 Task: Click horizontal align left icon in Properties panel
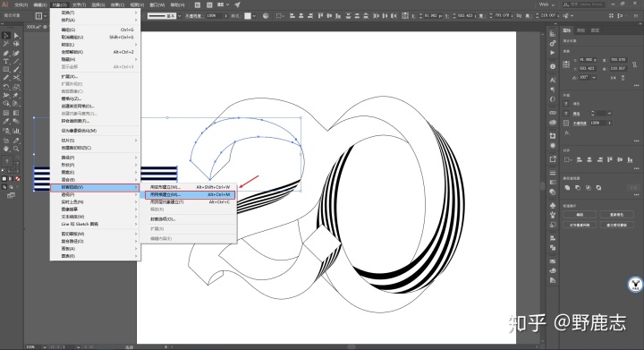580,160
